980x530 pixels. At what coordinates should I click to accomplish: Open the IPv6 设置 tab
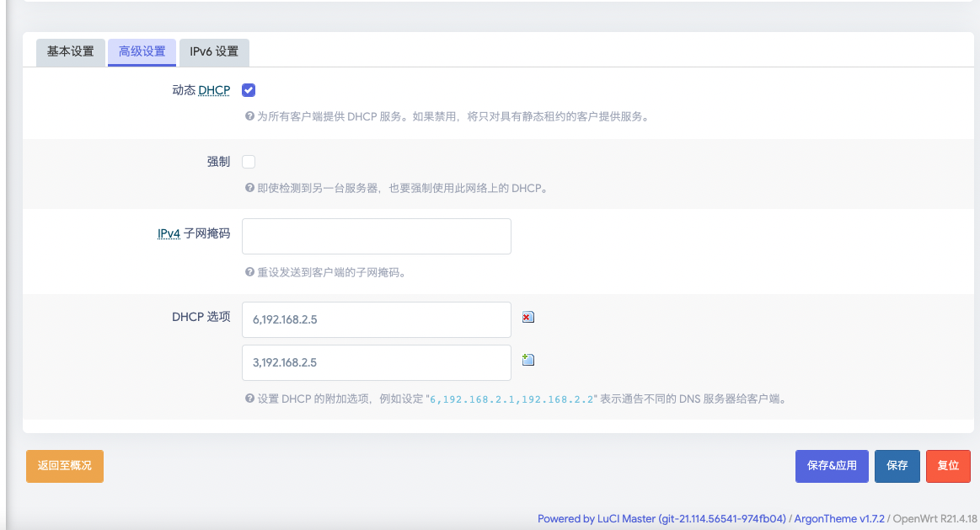point(214,52)
